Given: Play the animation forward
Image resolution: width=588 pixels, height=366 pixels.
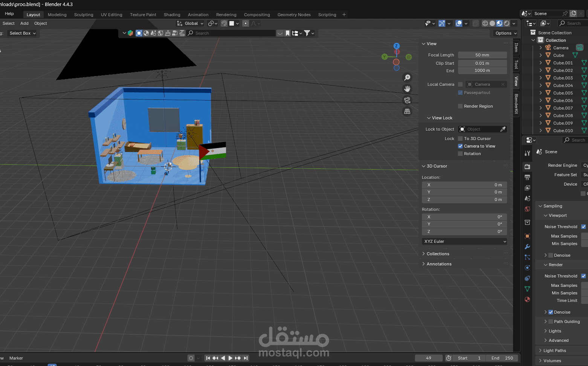Looking at the screenshot, I should click(x=230, y=358).
